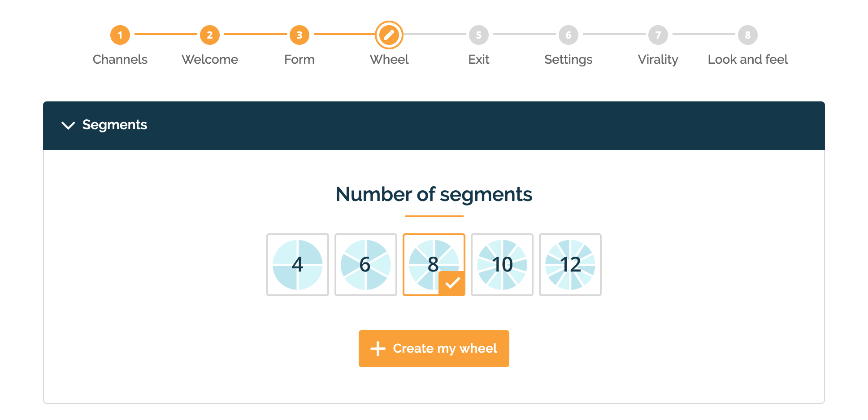This screenshot has width=868, height=420.
Task: Click the plus icon in Create my wheel
Action: tap(378, 349)
